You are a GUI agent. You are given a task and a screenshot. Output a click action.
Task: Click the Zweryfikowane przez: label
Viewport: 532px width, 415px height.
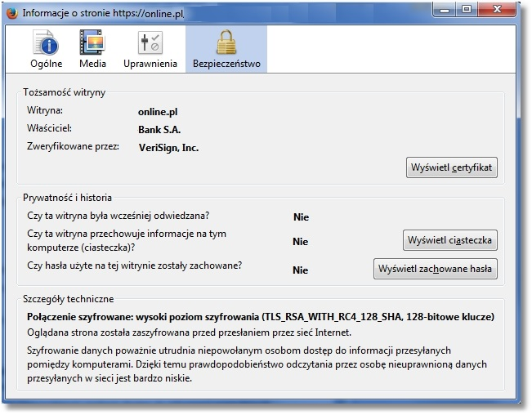click(x=74, y=146)
